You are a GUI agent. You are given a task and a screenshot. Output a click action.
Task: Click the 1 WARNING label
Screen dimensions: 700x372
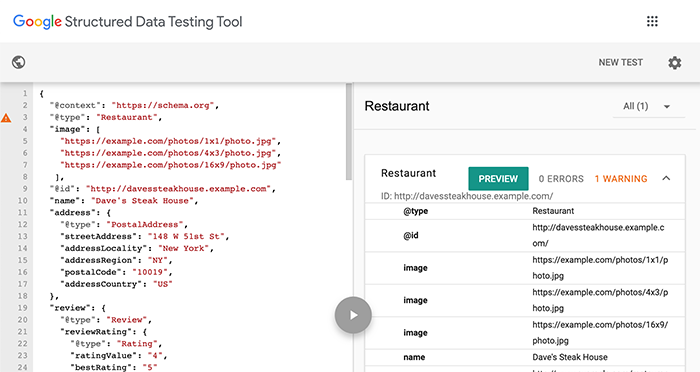click(x=621, y=179)
